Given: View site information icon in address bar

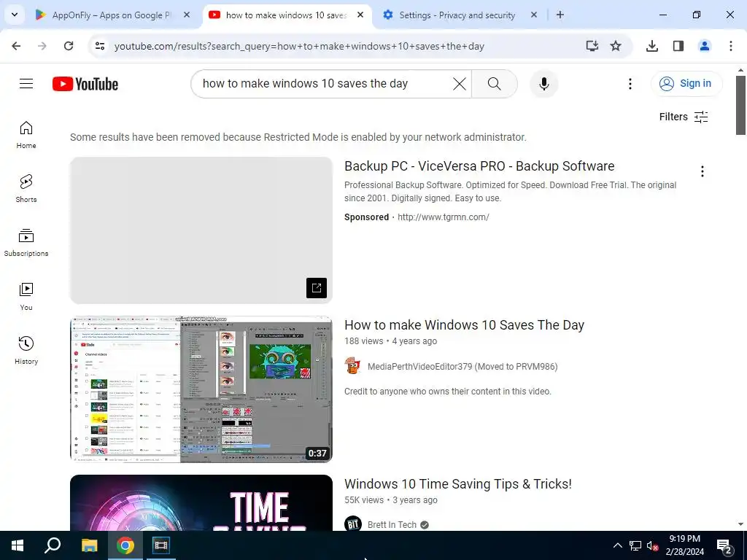Looking at the screenshot, I should pyautogui.click(x=99, y=46).
